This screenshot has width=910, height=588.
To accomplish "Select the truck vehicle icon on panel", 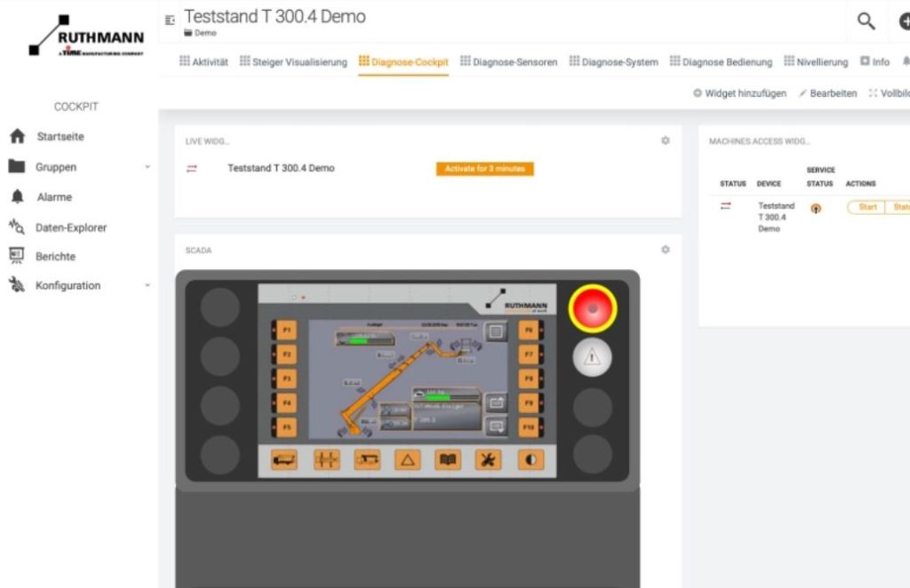I will pos(284,459).
